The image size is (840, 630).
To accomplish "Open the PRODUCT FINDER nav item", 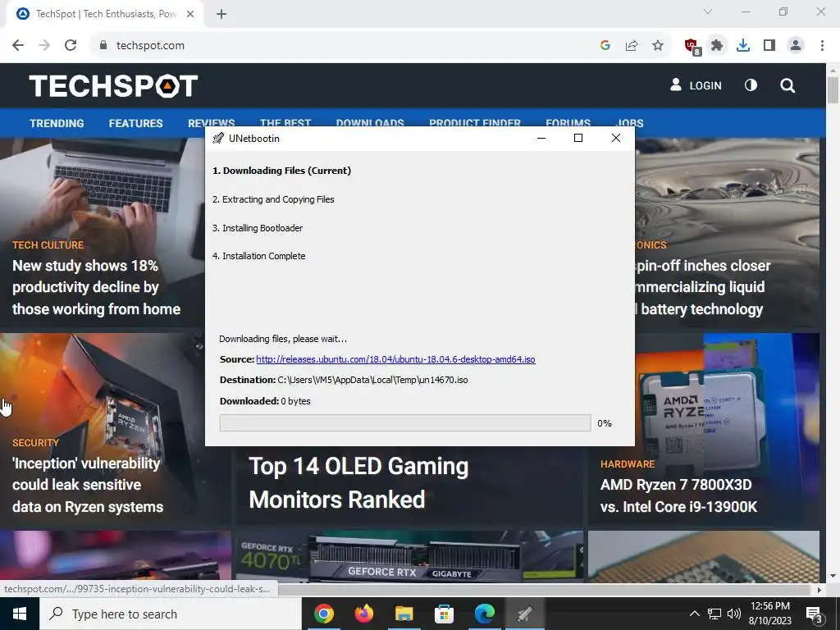I will pos(475,122).
